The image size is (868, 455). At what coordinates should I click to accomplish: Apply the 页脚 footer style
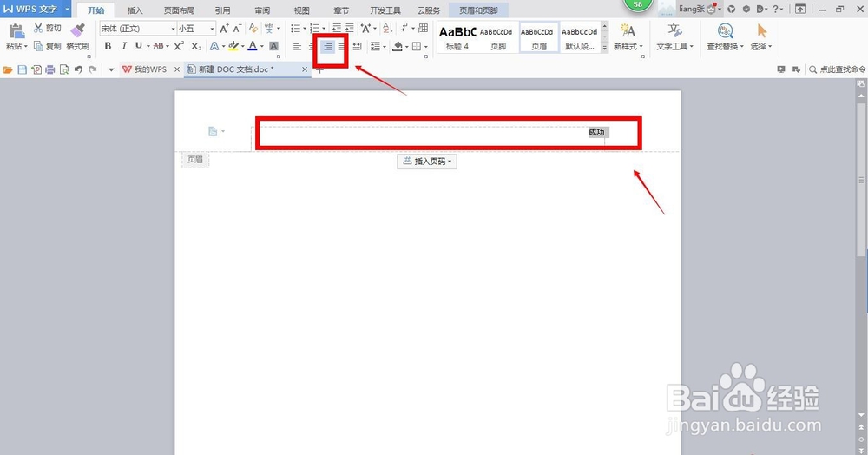[497, 37]
